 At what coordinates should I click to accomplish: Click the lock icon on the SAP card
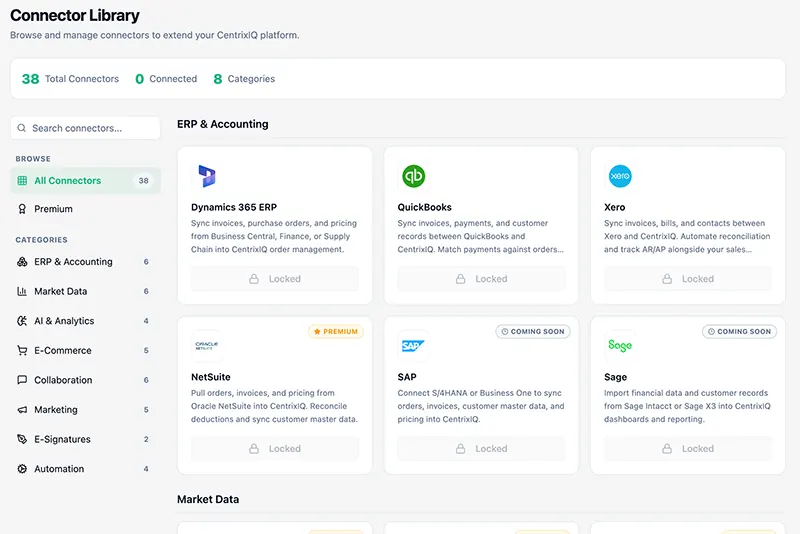pos(460,449)
